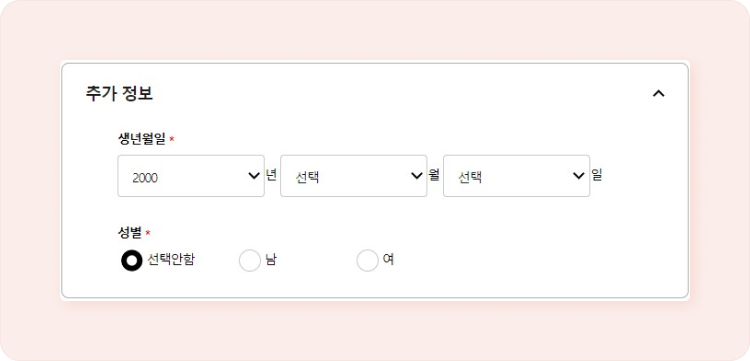
Task: Click the chevron icon of the 일 dropdown
Action: coord(579,175)
